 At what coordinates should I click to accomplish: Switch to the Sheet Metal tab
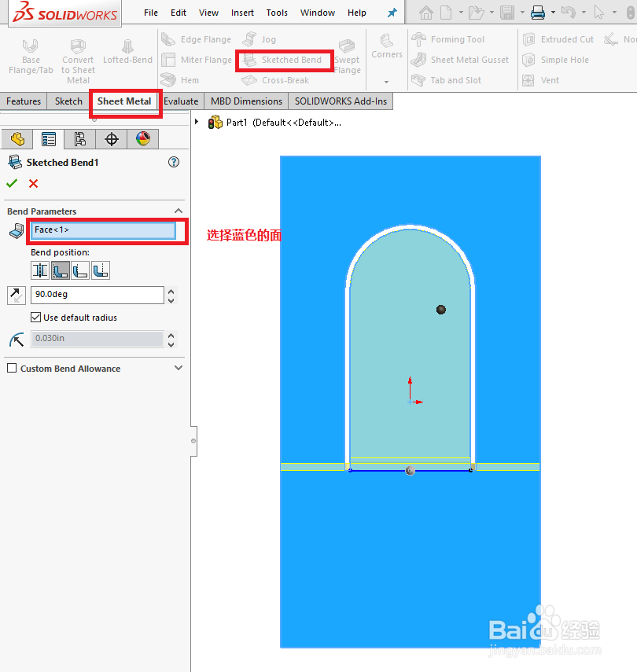(124, 101)
